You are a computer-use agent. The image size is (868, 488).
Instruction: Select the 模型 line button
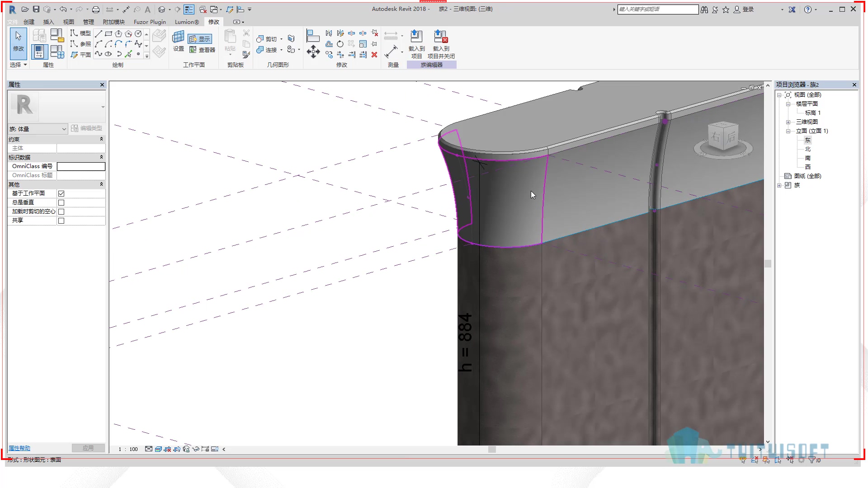click(x=80, y=33)
